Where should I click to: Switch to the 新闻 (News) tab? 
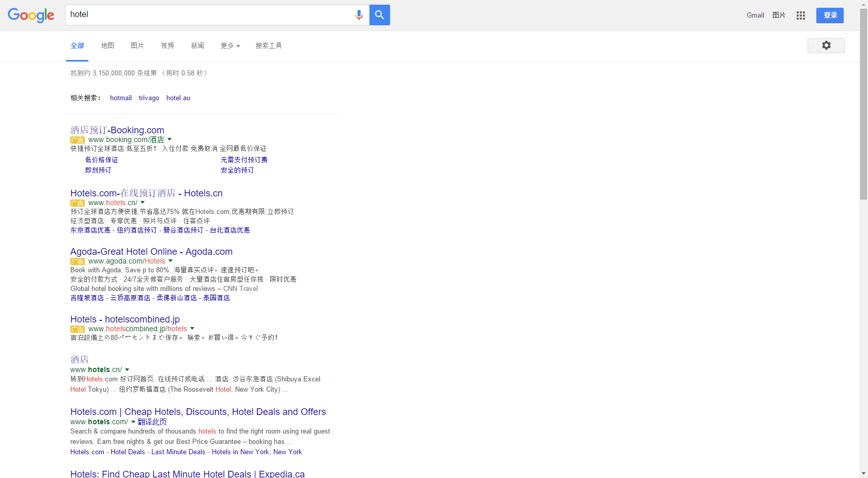[197, 45]
